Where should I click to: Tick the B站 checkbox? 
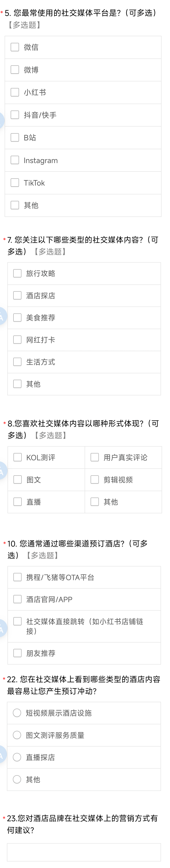coord(15,138)
